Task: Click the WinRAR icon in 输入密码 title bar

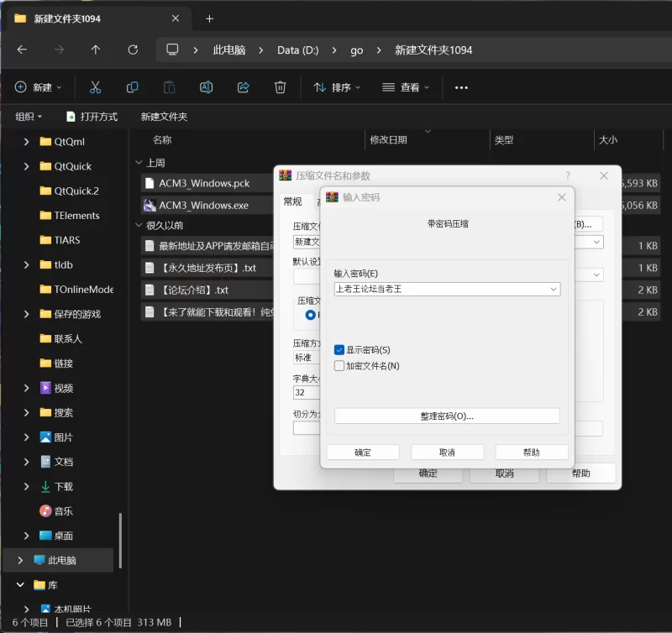Action: point(332,197)
